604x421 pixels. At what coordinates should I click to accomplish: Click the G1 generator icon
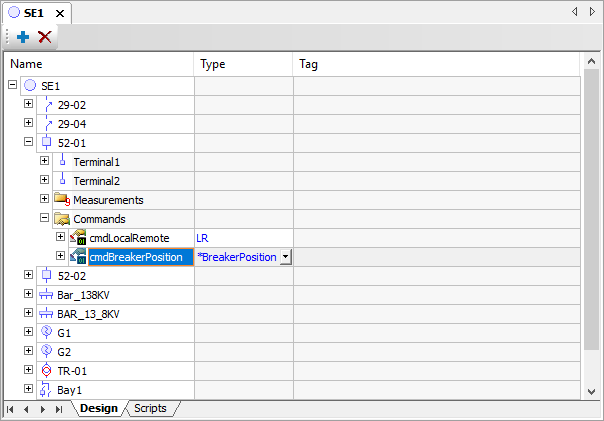click(x=46, y=332)
